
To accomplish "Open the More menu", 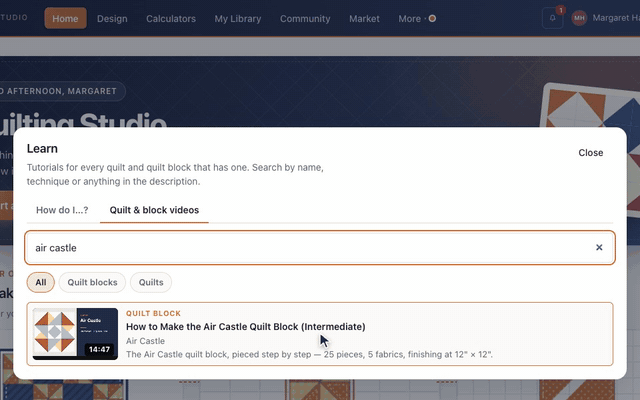I will click(x=417, y=19).
